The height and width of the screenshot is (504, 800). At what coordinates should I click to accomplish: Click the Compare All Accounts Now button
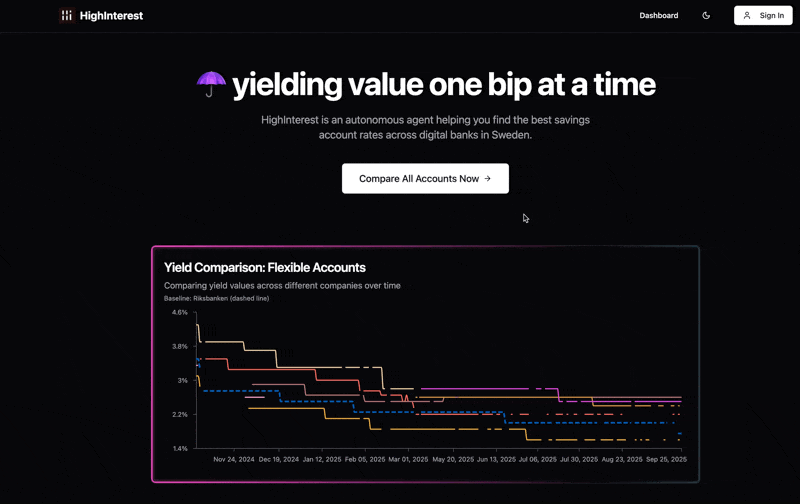425,179
